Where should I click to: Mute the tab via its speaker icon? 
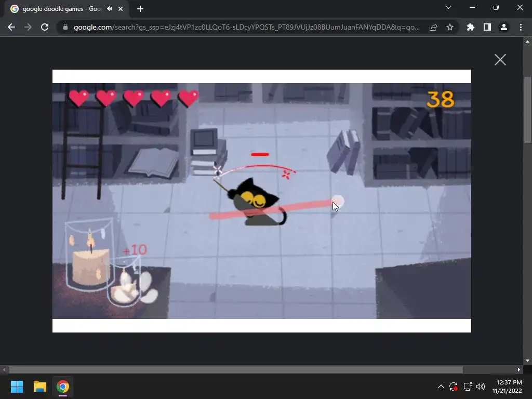pos(109,9)
